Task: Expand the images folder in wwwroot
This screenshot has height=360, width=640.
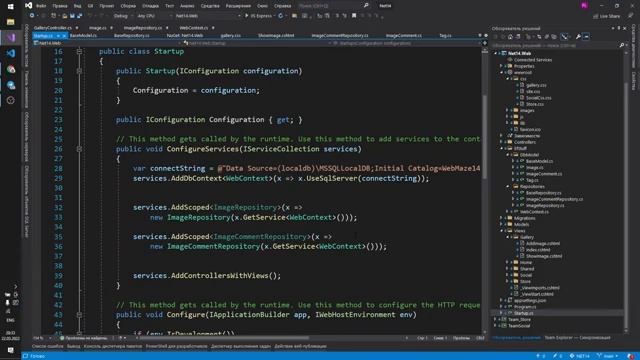Action: click(507, 110)
